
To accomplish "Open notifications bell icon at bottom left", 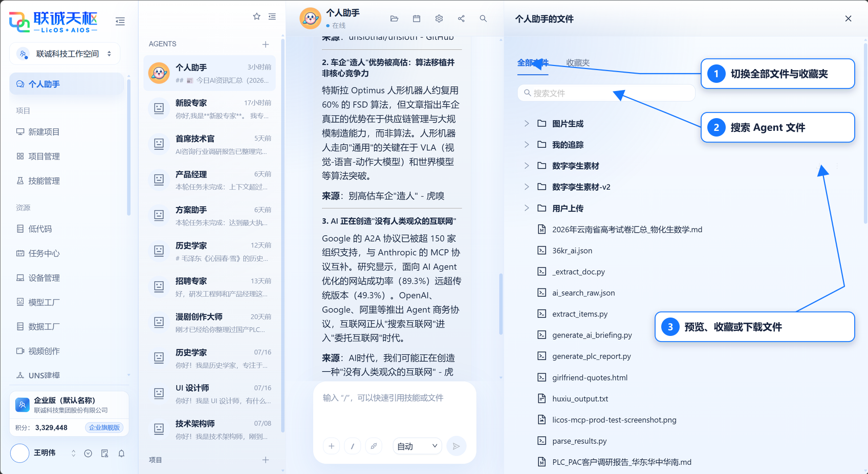I will tap(122, 454).
